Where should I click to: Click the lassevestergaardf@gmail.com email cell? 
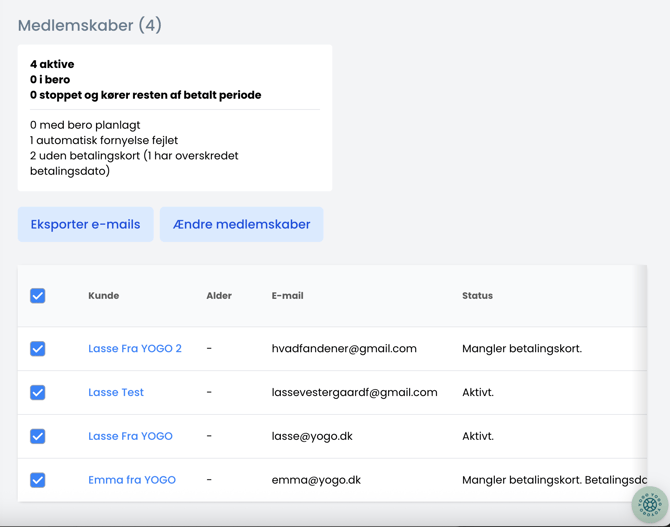[354, 393]
